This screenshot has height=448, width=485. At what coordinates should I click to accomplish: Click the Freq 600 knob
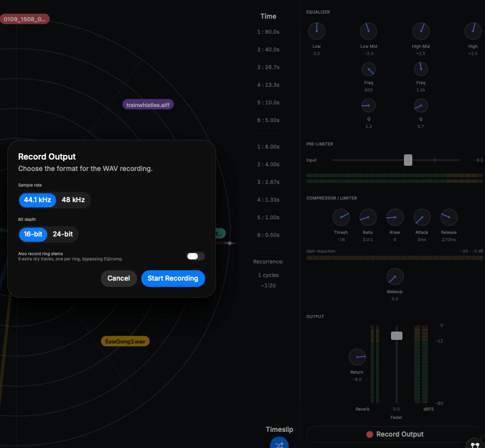click(x=368, y=69)
